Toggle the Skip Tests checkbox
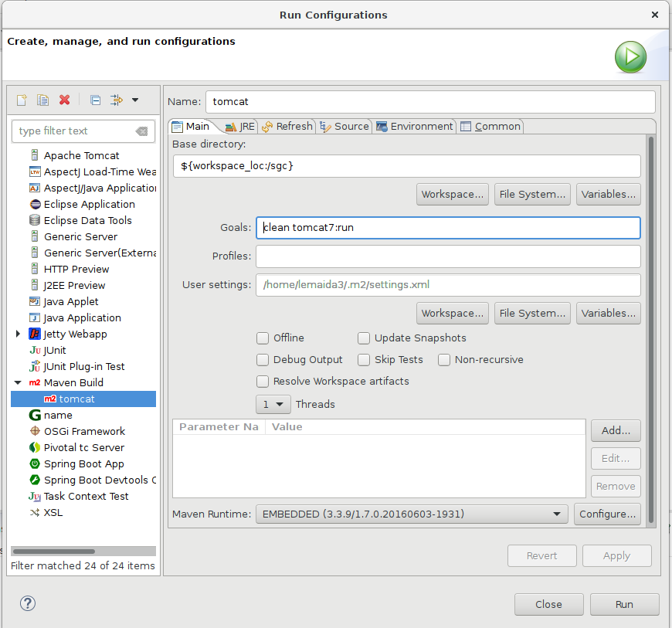 (x=364, y=360)
